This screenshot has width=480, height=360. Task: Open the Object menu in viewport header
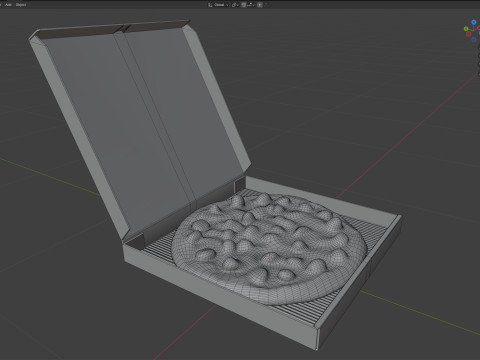[21, 5]
